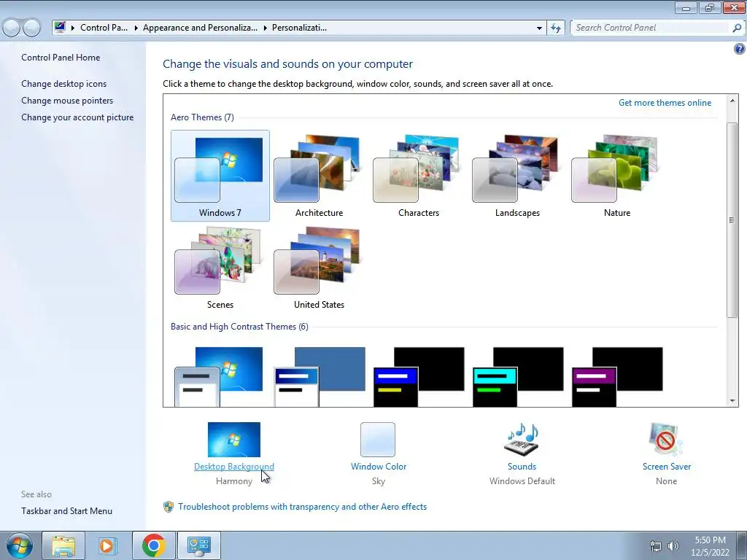The height and width of the screenshot is (560, 747).
Task: Choose the Characters theme
Action: point(418,176)
